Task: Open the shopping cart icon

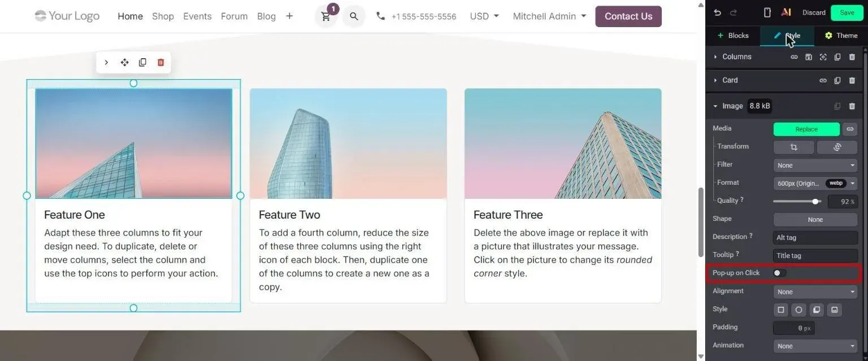Action: pos(326,16)
